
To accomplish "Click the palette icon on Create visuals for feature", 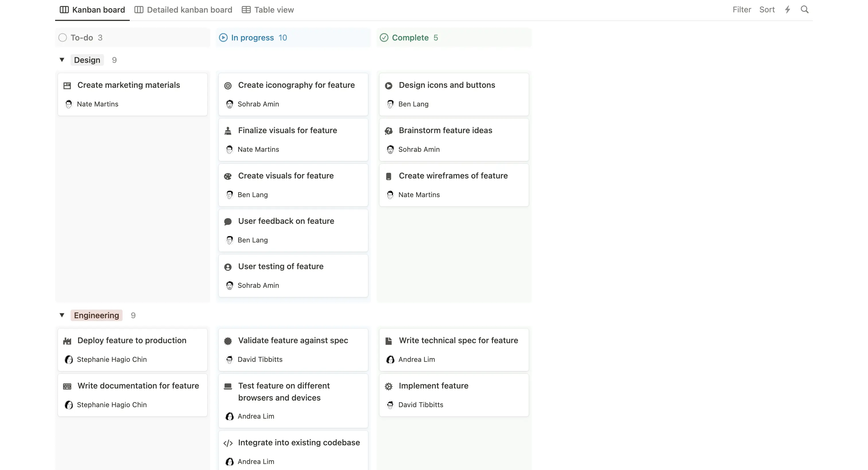I will (228, 176).
